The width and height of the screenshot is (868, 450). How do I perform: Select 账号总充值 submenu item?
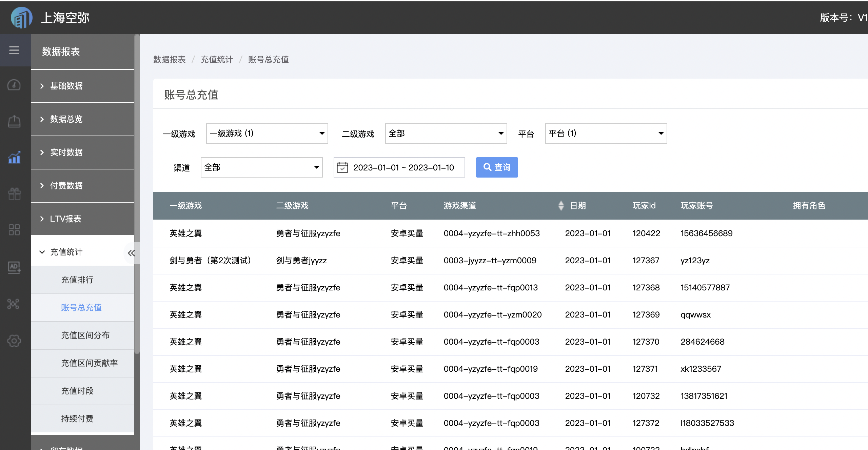click(83, 308)
